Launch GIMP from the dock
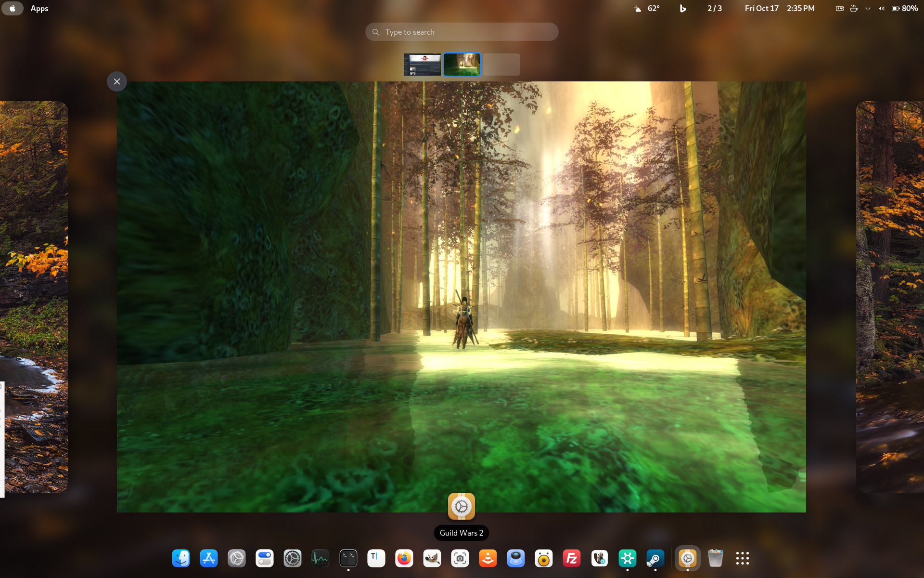This screenshot has width=924, height=578. [432, 558]
